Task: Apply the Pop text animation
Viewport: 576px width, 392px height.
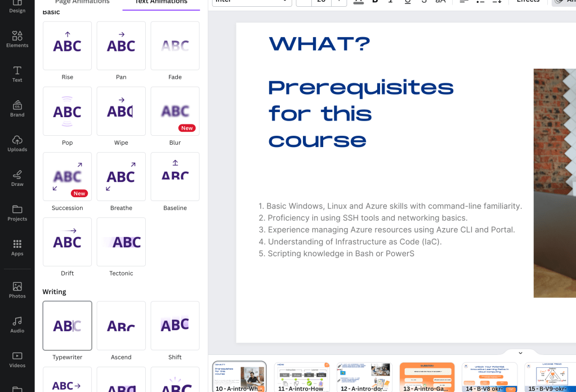Action: (67, 112)
